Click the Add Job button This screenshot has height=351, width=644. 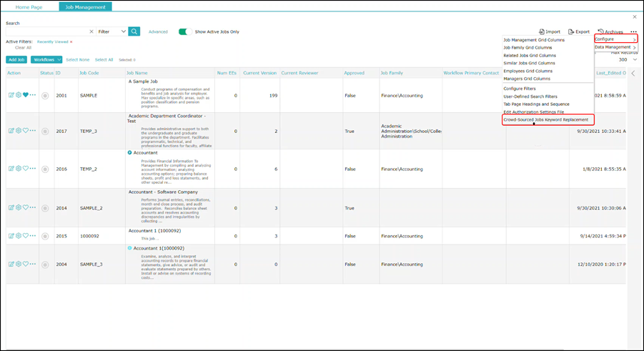pyautogui.click(x=16, y=59)
